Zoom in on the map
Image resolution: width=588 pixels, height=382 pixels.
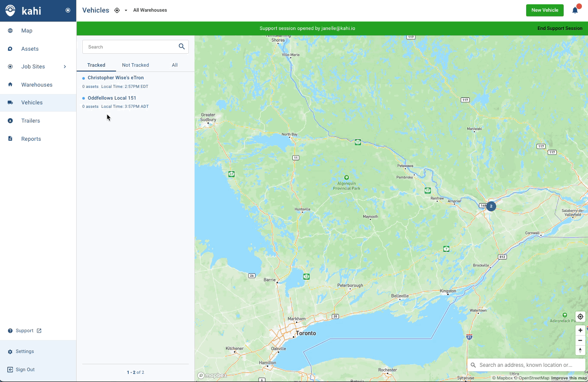coord(580,330)
